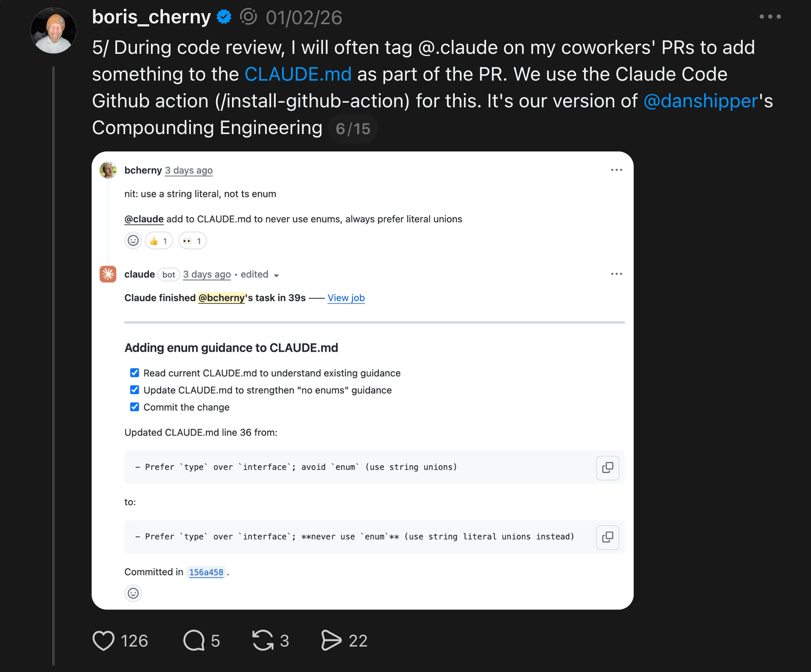Toggle 'Update CLAUDE.md to strengthen' checkbox

[134, 389]
